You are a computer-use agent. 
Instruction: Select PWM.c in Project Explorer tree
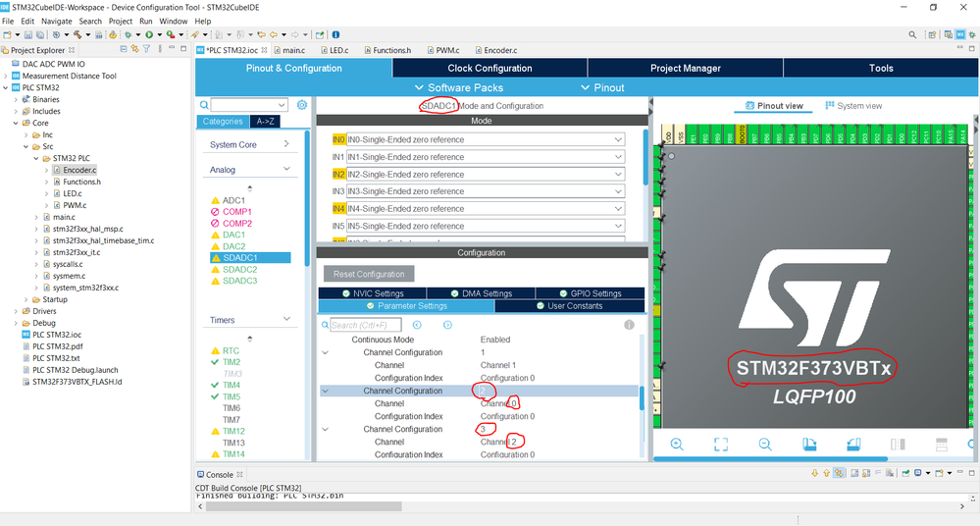pos(75,205)
